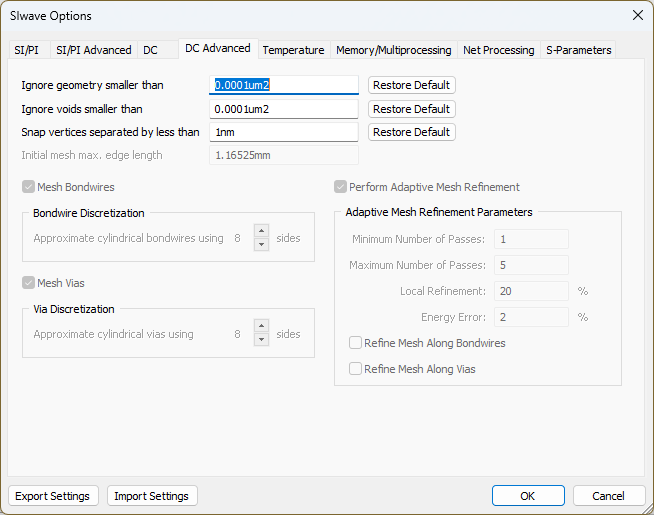Screen dimensions: 654x515
Task: Click the Local Refinement percentage field
Action: click(531, 291)
